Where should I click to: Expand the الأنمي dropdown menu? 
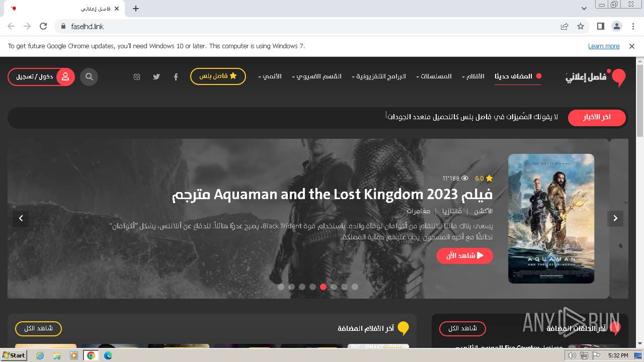pos(270,76)
